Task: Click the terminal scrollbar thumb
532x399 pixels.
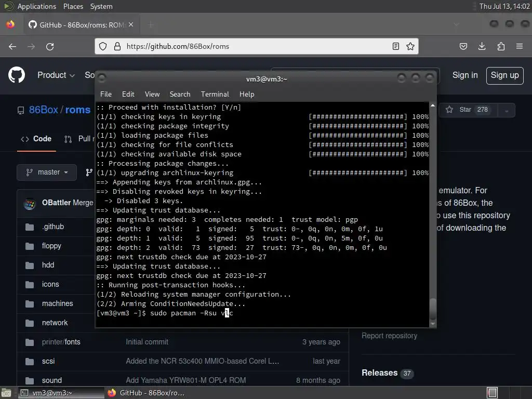Action: [x=433, y=309]
